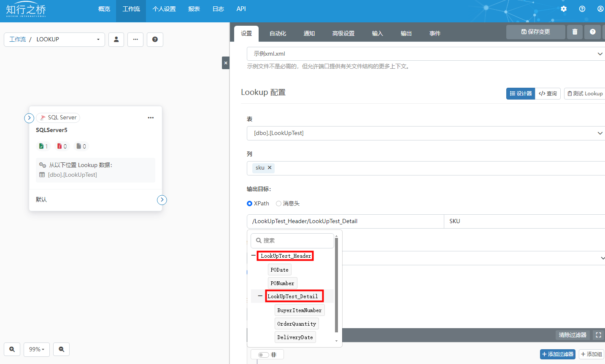This screenshot has width=605, height=364.
Task: Remove the sku column tag
Action: (270, 168)
